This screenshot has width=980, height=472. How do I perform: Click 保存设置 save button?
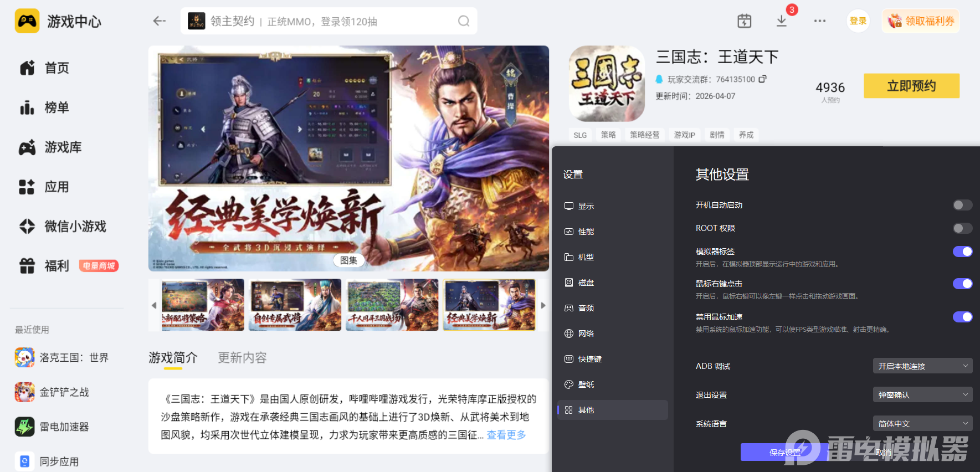785,452
